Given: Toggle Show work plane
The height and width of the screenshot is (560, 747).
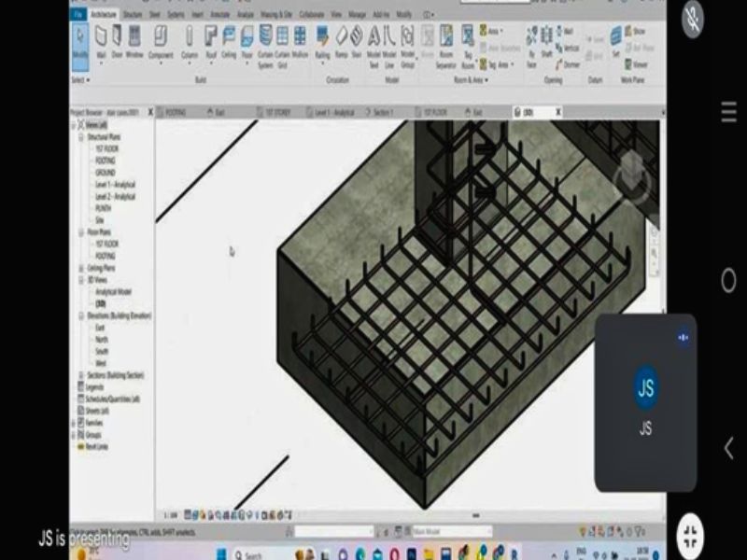Looking at the screenshot, I should pyautogui.click(x=636, y=32).
